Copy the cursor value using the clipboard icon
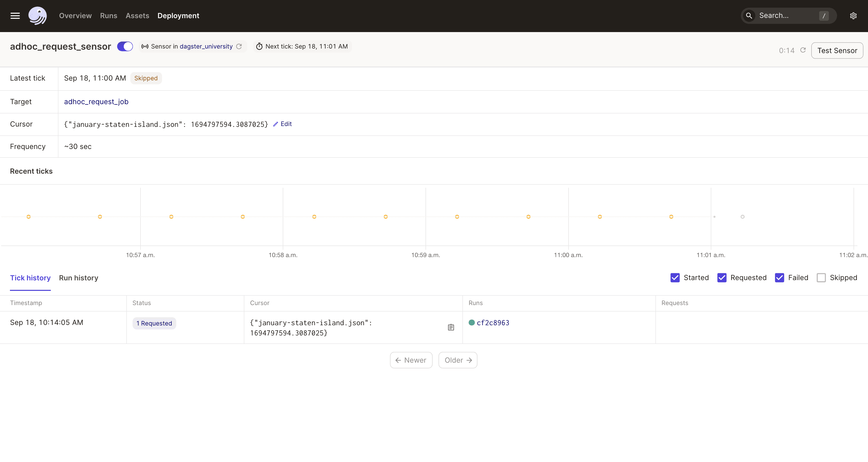 (451, 327)
